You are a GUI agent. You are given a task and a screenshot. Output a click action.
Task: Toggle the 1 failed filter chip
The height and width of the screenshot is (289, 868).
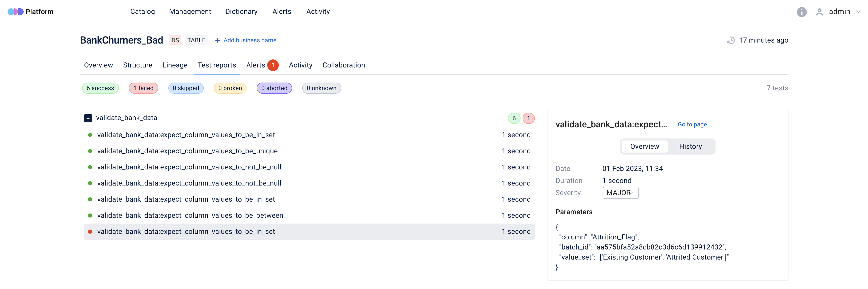143,88
